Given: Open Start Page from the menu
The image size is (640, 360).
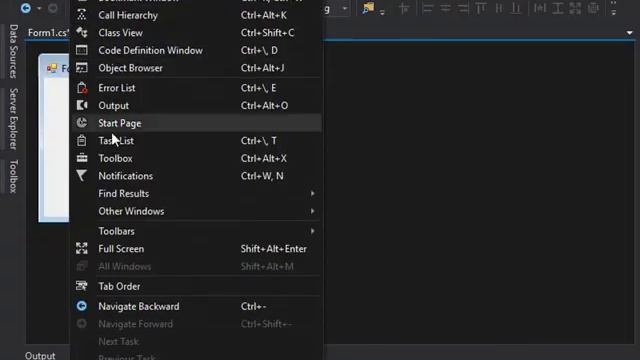Looking at the screenshot, I should tap(196, 123).
